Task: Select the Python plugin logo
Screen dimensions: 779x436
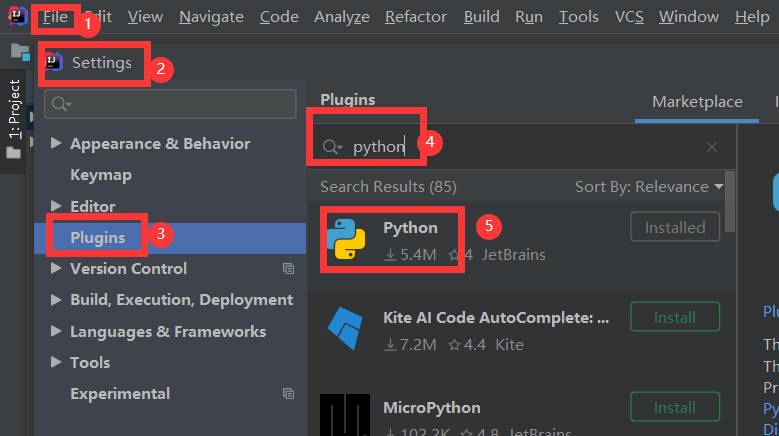Action: point(346,239)
